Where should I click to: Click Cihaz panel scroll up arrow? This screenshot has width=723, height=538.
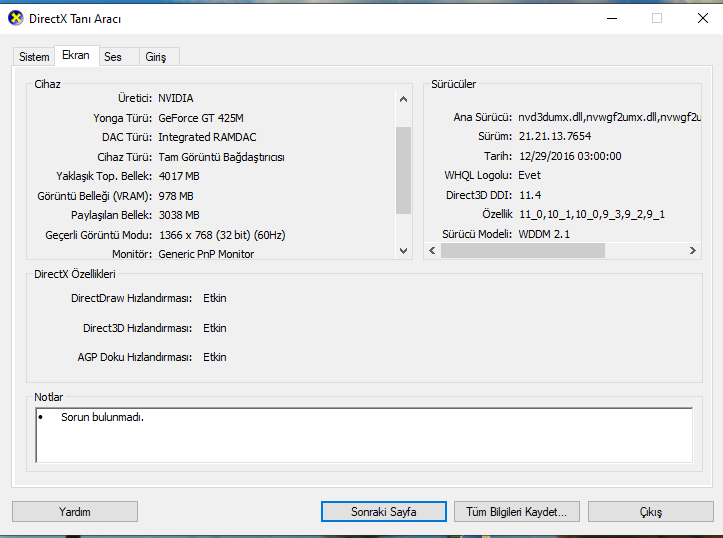tap(403, 99)
